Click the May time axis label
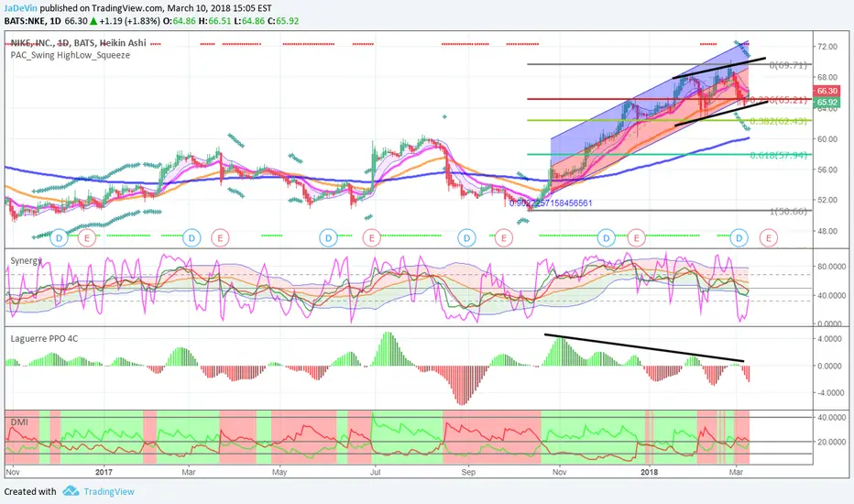 pos(279,472)
